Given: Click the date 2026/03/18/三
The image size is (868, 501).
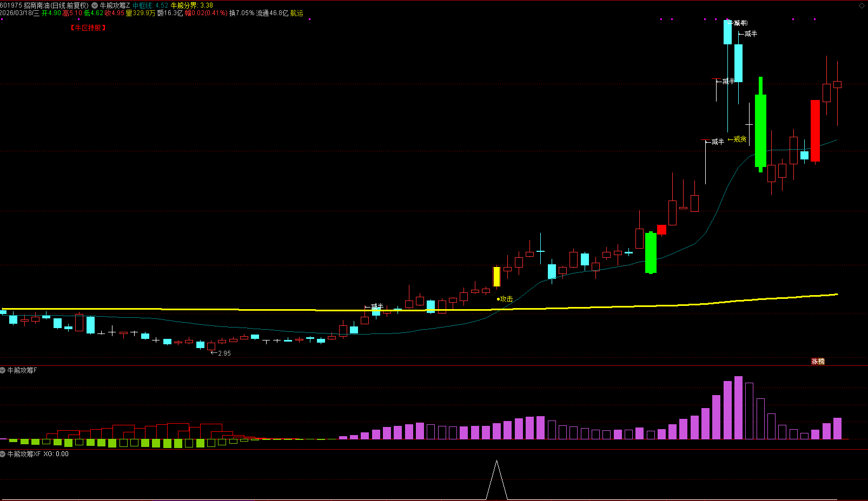Looking at the screenshot, I should pyautogui.click(x=20, y=13).
